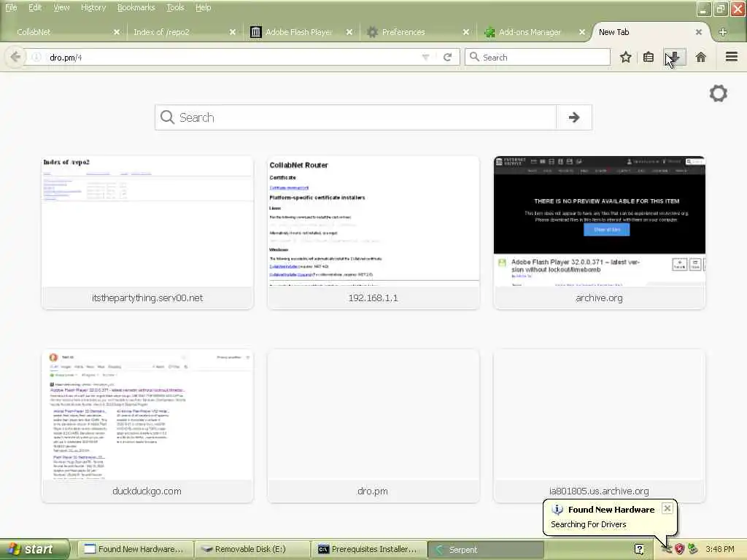The image size is (747, 560).
Task: Click the toolbar Search input box
Action: tap(538, 57)
